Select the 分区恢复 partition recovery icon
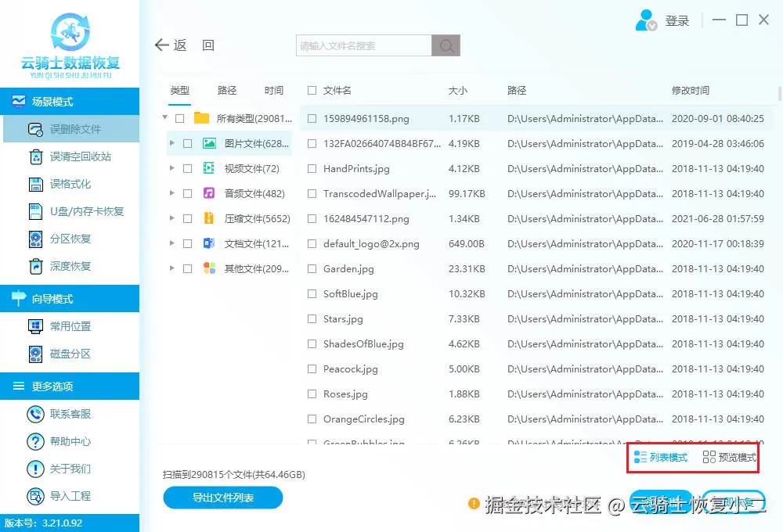The height and width of the screenshot is (532, 783). pyautogui.click(x=36, y=239)
